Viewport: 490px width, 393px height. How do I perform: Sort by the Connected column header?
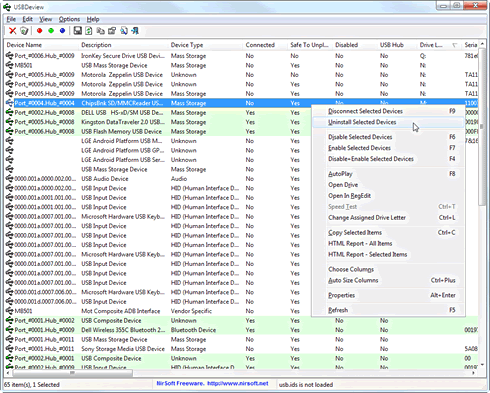pyautogui.click(x=266, y=45)
